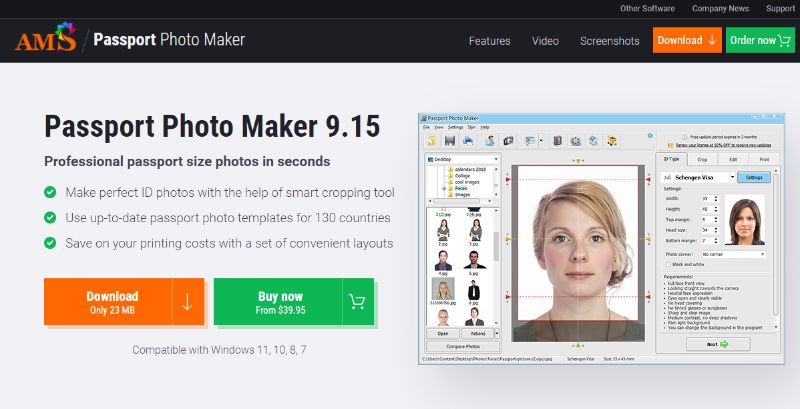Click the small blue gear icon above the preview
This screenshot has height=409, width=800.
(650, 136)
